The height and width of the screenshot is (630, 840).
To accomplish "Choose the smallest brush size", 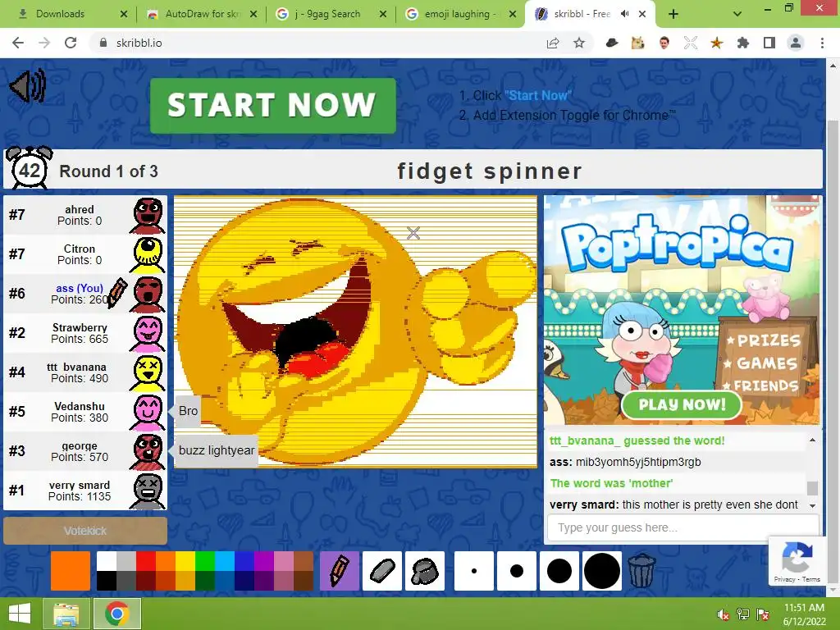I will point(473,571).
